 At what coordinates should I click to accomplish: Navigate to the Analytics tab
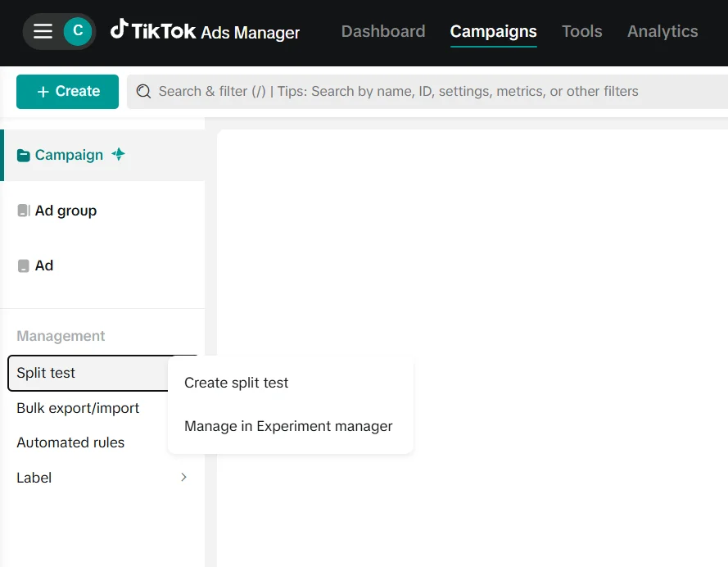click(x=662, y=32)
